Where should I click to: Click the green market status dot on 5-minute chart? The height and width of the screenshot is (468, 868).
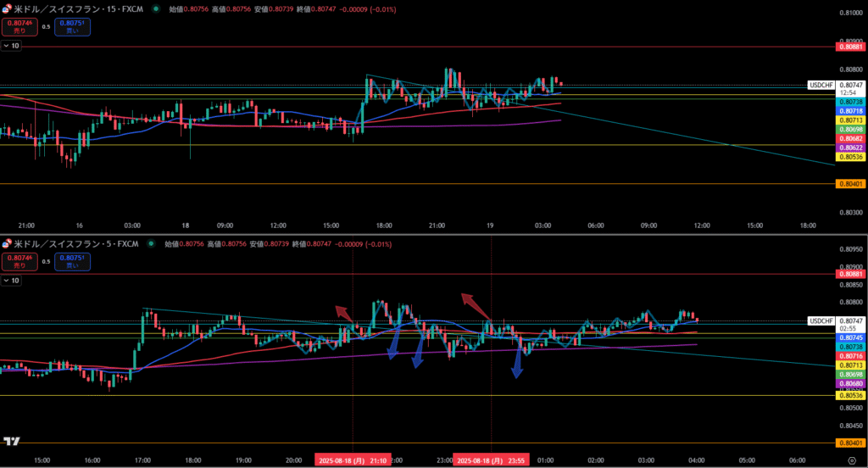(x=150, y=243)
